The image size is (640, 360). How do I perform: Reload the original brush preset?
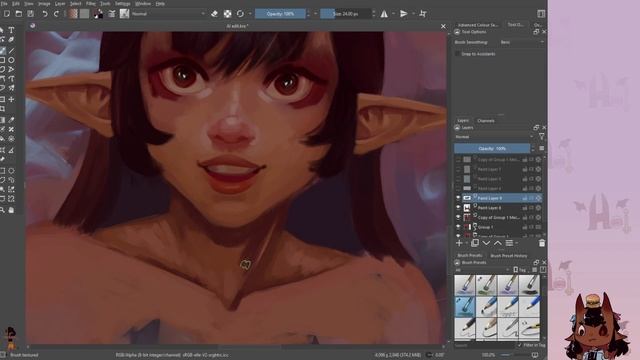click(240, 14)
